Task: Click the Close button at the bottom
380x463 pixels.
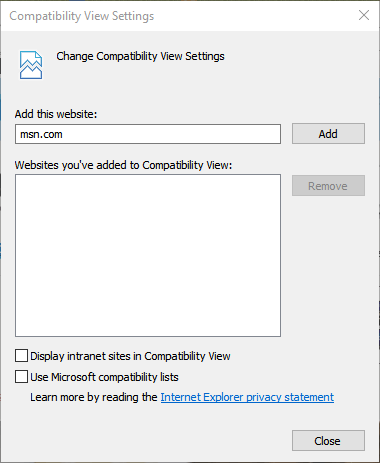Action: 328,441
